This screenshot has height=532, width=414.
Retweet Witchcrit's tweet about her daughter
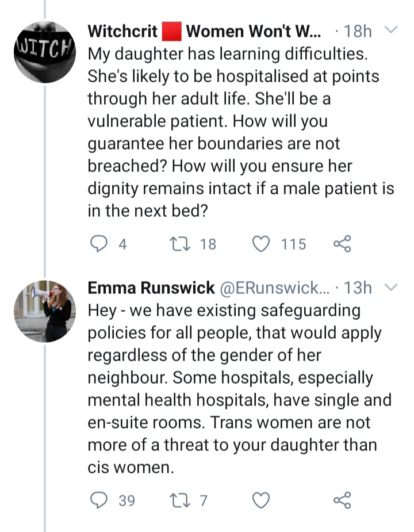tap(177, 244)
